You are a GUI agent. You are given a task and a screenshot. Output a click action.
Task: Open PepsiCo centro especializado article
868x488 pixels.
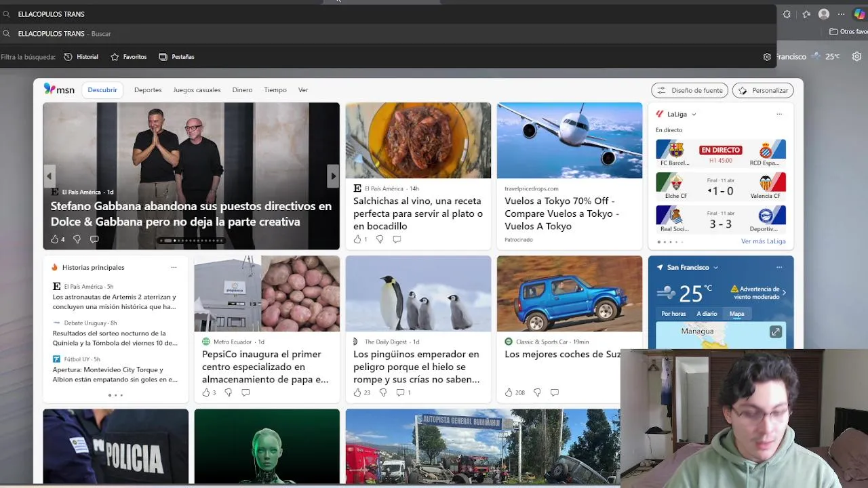click(x=265, y=367)
